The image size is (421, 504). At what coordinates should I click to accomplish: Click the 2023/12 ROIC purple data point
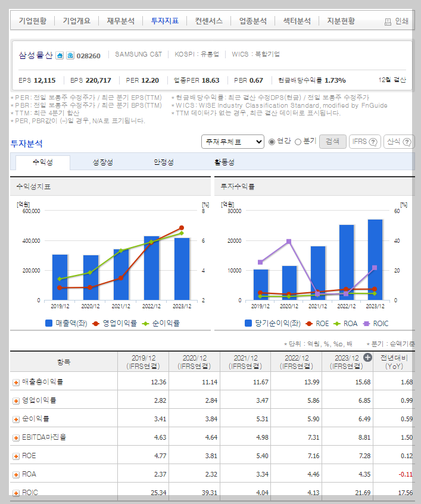point(375,268)
